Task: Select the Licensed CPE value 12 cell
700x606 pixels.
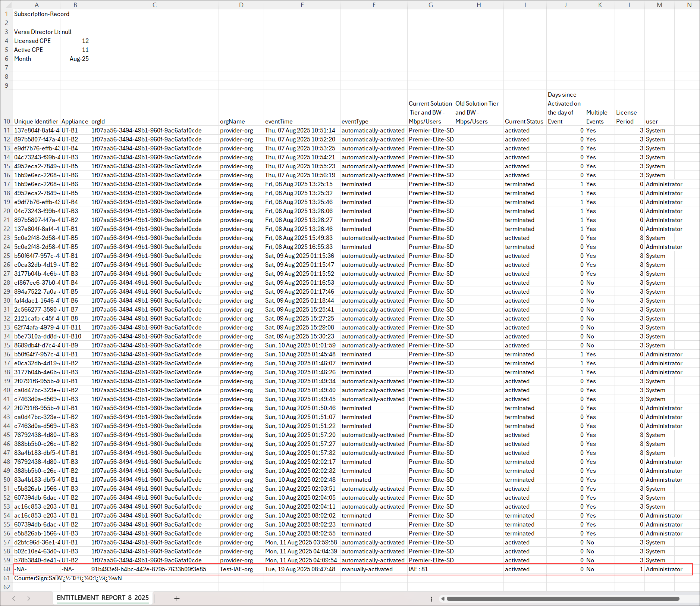Action: pyautogui.click(x=75, y=41)
